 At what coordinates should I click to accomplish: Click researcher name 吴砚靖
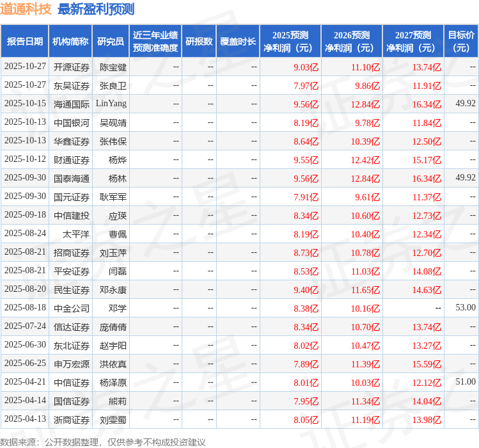click(x=113, y=123)
